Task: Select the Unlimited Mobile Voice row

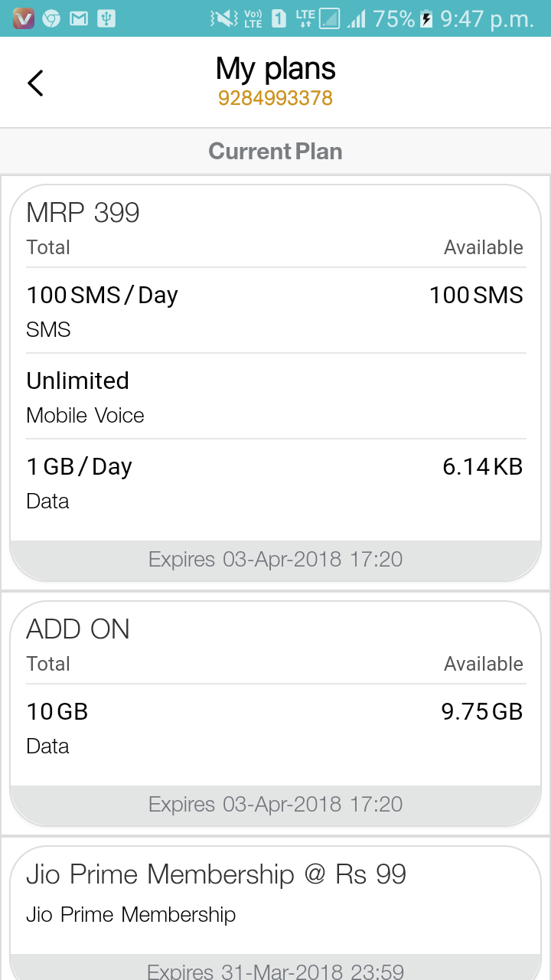Action: 275,397
